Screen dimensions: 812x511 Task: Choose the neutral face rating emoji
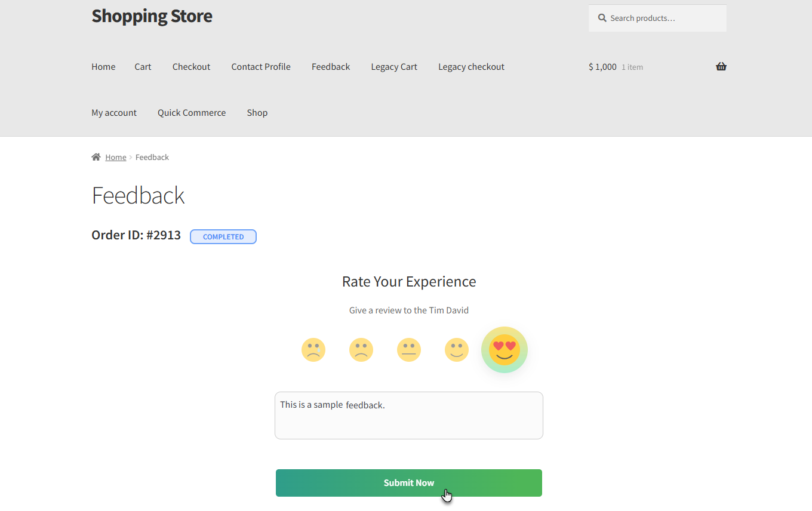pyautogui.click(x=409, y=350)
